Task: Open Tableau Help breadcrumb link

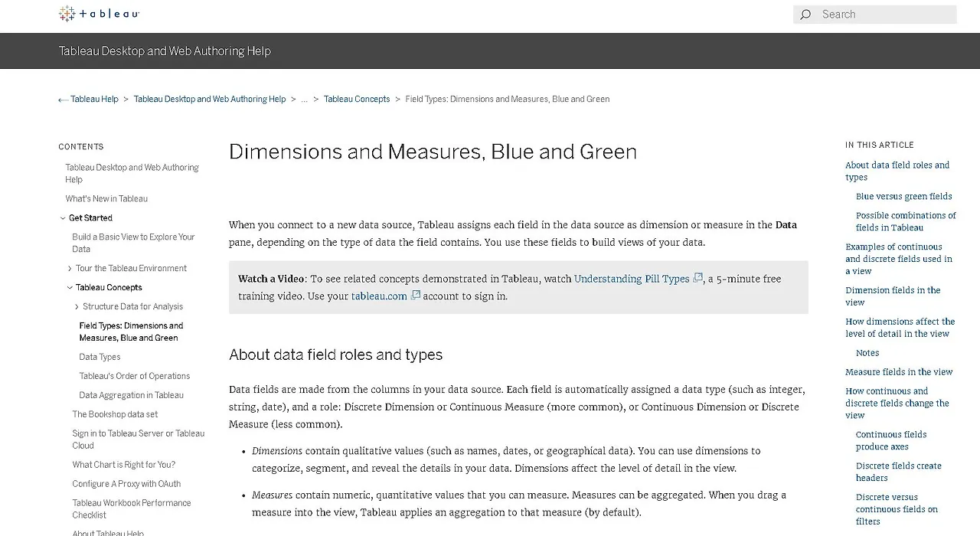Action: click(x=94, y=100)
